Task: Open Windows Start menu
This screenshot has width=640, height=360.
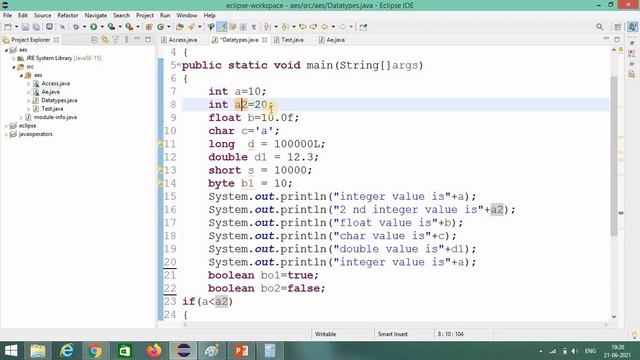Action: coord(11,351)
